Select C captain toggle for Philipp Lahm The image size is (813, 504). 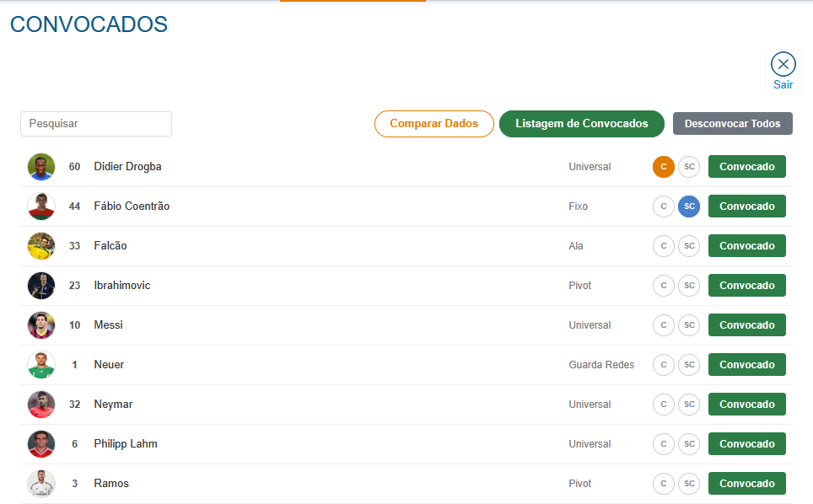point(663,444)
